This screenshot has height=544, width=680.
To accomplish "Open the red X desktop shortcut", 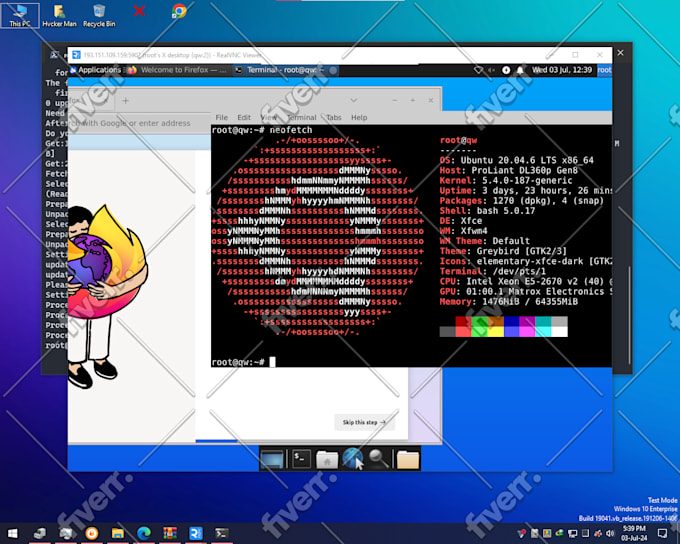I will [x=139, y=11].
